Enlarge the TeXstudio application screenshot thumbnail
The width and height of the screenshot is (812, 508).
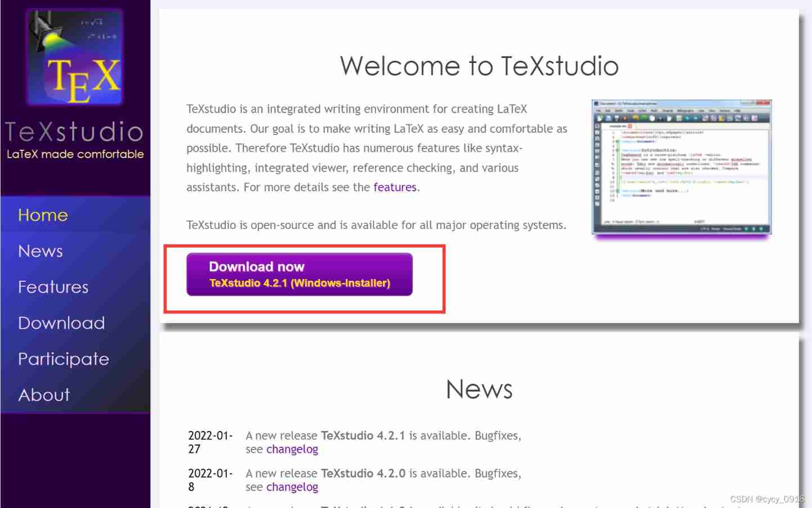tap(681, 167)
